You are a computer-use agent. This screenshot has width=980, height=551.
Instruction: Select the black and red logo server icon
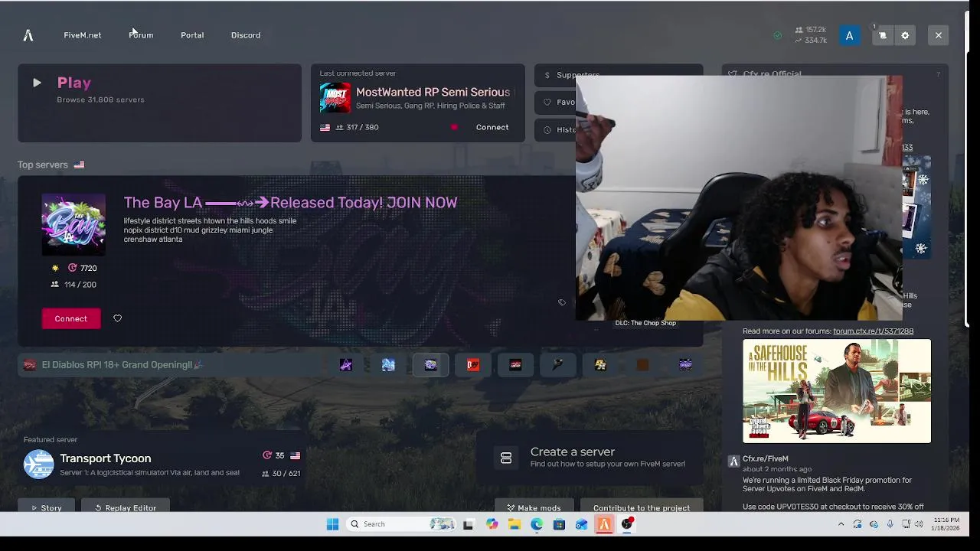point(515,365)
